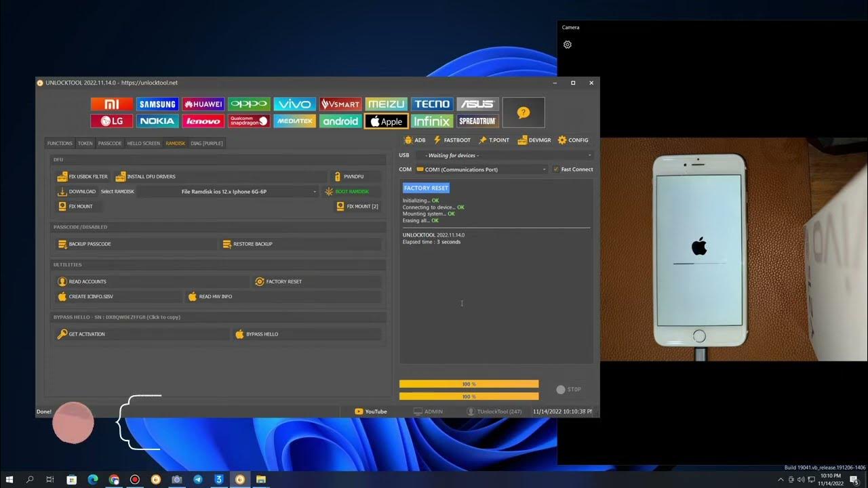Expand the COM port dropdown

point(481,169)
